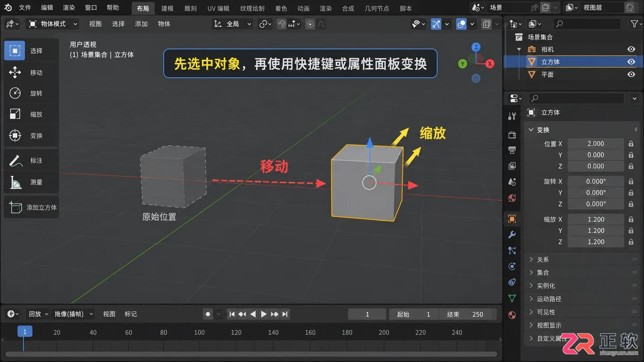
Task: Open the Object Data (green triangle) properties tab
Action: click(x=512, y=298)
